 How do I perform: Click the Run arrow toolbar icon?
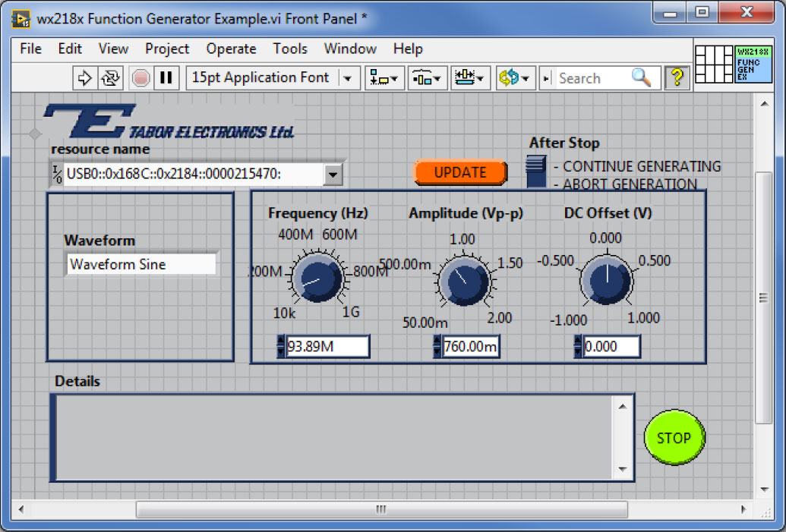(x=85, y=77)
